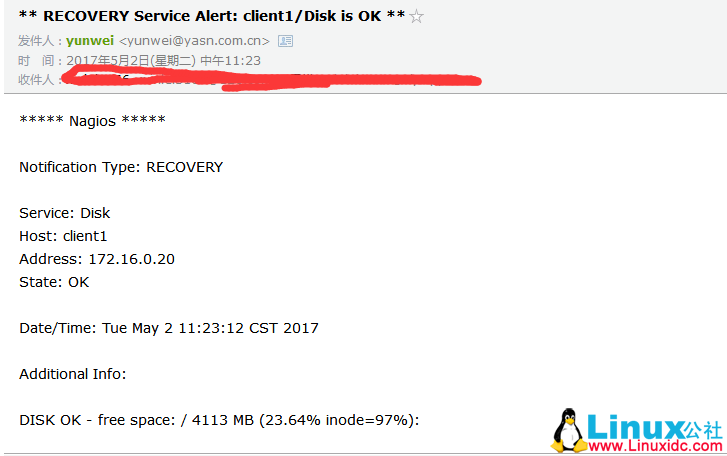Click the Host: client1 line
727x456 pixels.
pyautogui.click(x=63, y=236)
